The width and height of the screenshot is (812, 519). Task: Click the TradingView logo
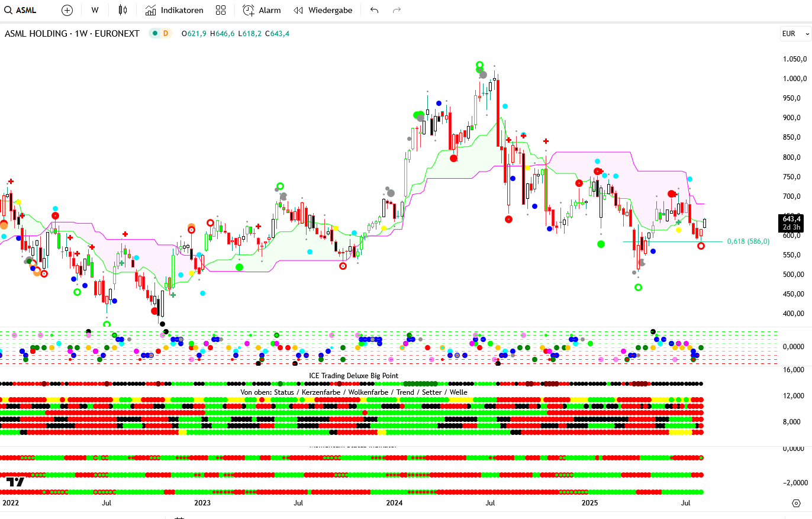click(15, 482)
